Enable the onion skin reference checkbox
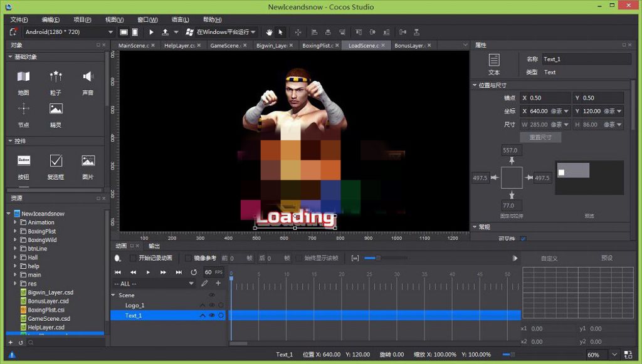642x364 pixels. (188, 258)
